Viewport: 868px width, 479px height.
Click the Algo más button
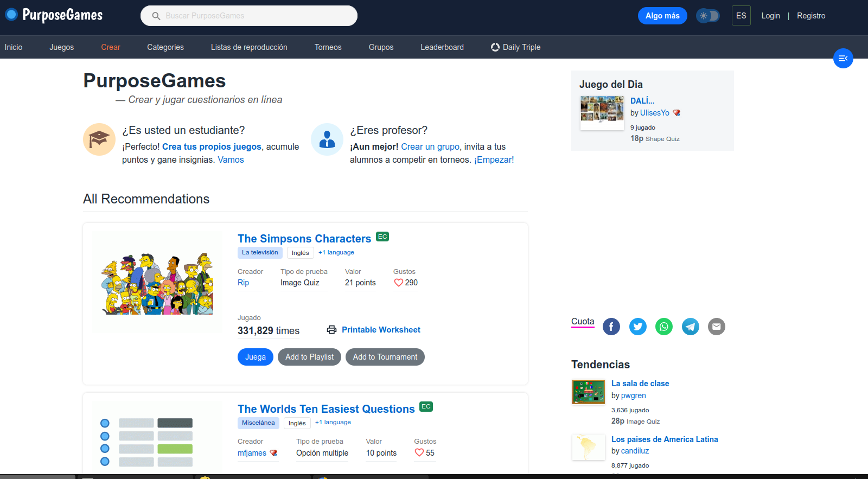coord(662,16)
